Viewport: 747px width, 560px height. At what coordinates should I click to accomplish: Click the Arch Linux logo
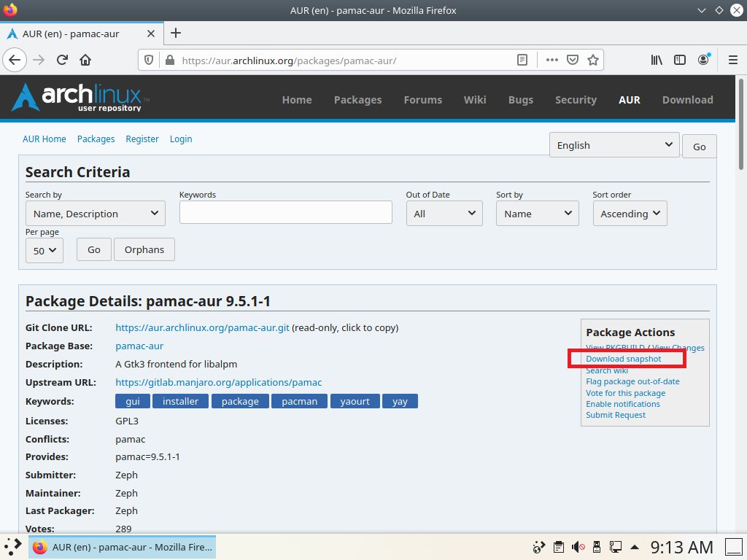click(80, 98)
